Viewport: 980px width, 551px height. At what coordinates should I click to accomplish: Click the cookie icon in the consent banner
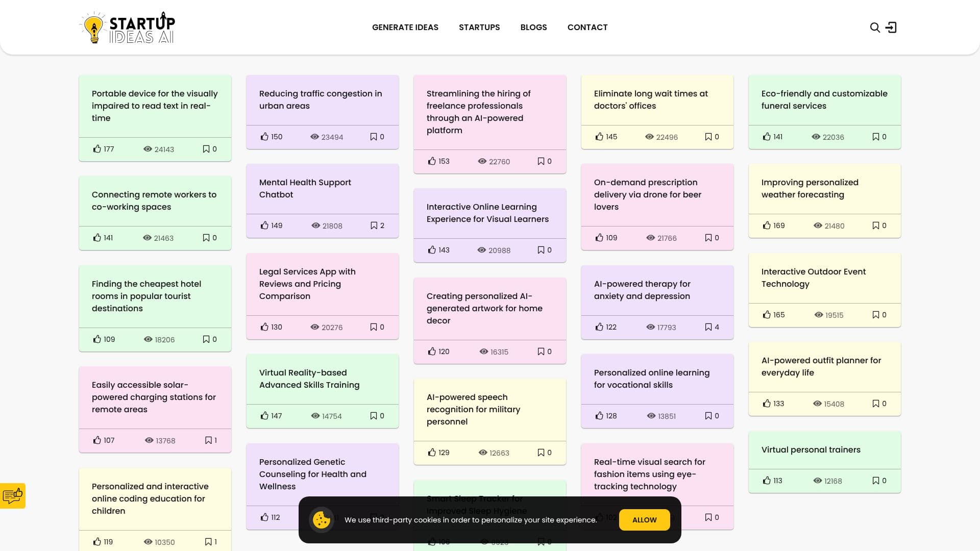(322, 520)
